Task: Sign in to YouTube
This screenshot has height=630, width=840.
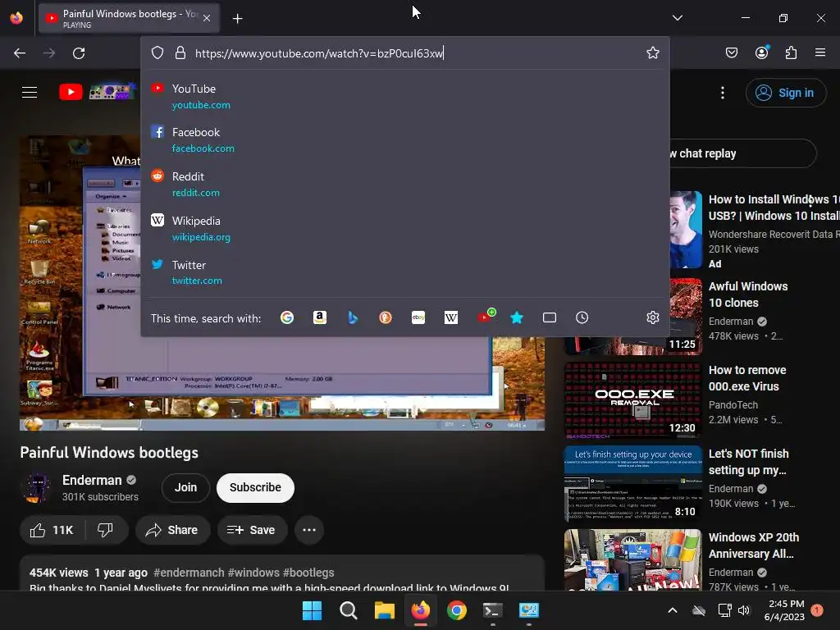Action: click(x=786, y=93)
